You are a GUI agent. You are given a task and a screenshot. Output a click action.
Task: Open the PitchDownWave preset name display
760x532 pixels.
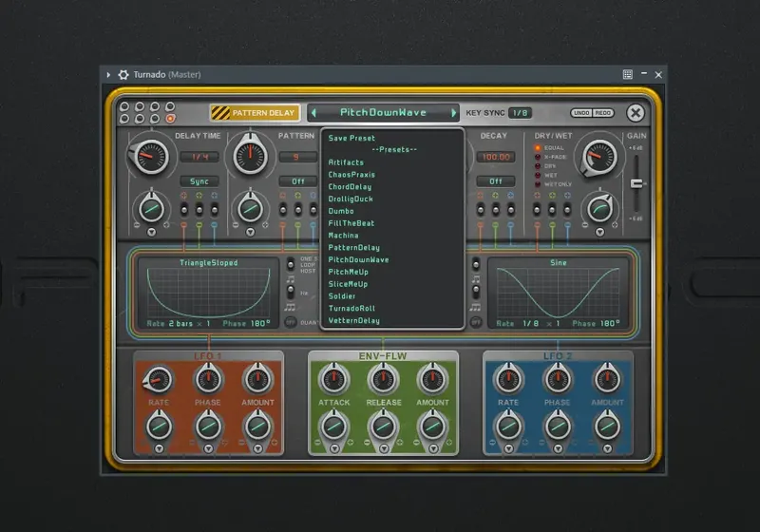tap(383, 112)
